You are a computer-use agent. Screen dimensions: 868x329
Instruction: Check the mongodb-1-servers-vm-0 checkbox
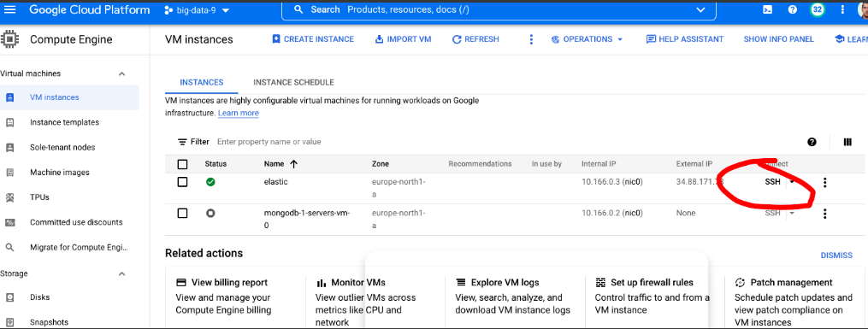pos(182,213)
